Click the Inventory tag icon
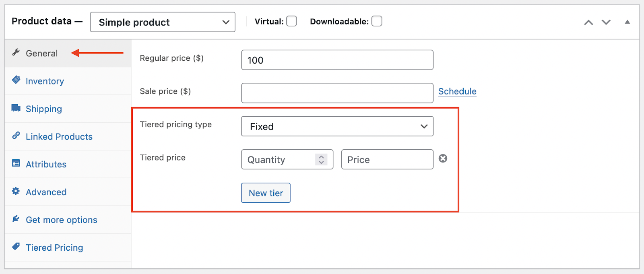Viewport: 644px width, 274px height. click(16, 80)
